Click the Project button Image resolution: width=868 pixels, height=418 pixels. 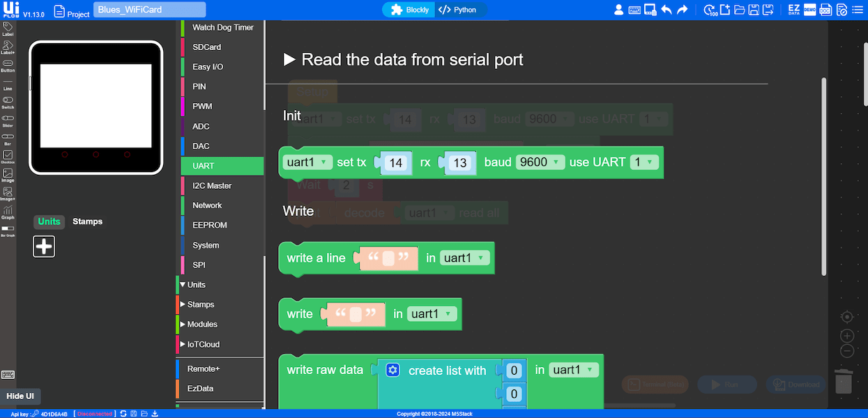click(72, 12)
